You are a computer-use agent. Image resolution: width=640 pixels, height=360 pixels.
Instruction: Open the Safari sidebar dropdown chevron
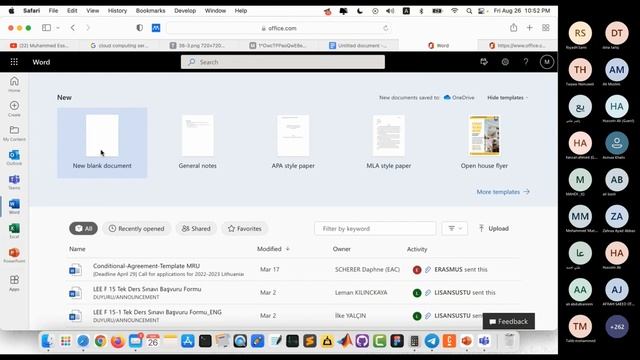[58, 28]
